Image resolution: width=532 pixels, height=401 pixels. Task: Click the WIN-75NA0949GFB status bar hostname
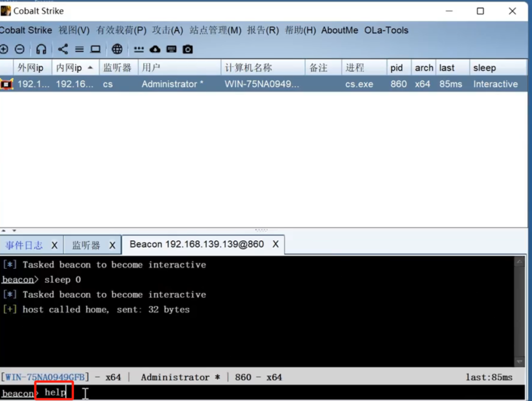(45, 377)
